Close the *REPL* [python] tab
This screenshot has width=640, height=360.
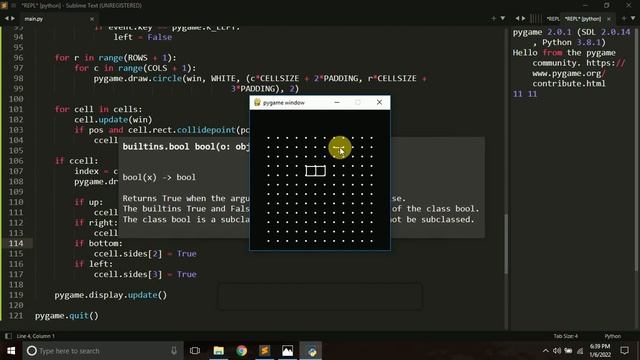(609, 19)
